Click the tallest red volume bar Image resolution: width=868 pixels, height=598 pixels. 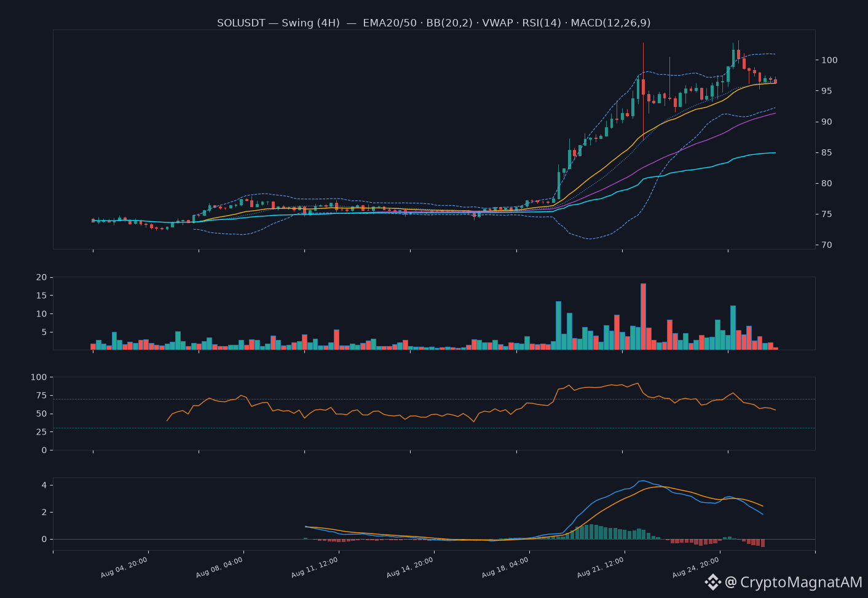coord(643,317)
